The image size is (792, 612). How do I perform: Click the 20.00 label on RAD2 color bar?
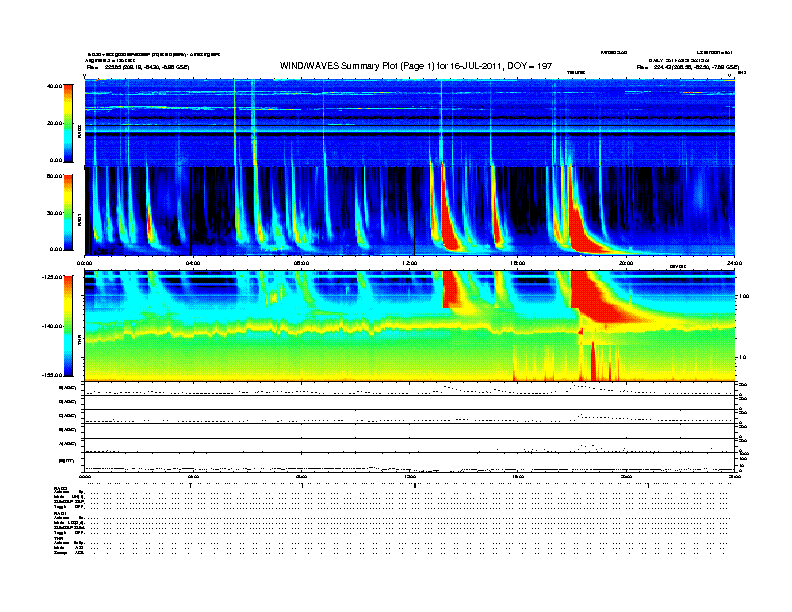(x=55, y=123)
